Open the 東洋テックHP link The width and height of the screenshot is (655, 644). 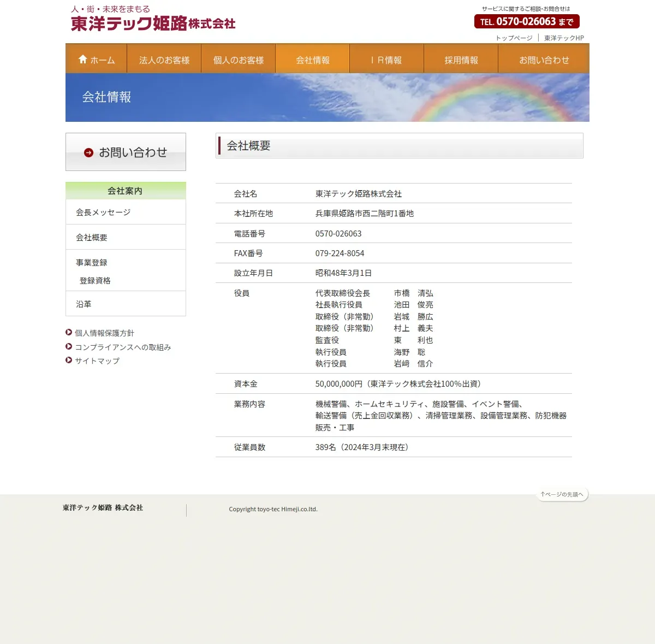point(564,38)
